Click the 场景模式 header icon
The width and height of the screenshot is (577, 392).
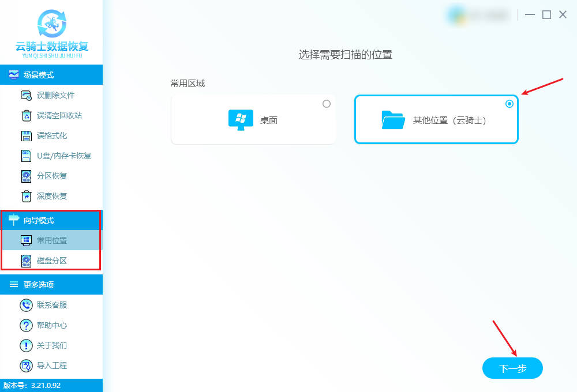pos(14,74)
